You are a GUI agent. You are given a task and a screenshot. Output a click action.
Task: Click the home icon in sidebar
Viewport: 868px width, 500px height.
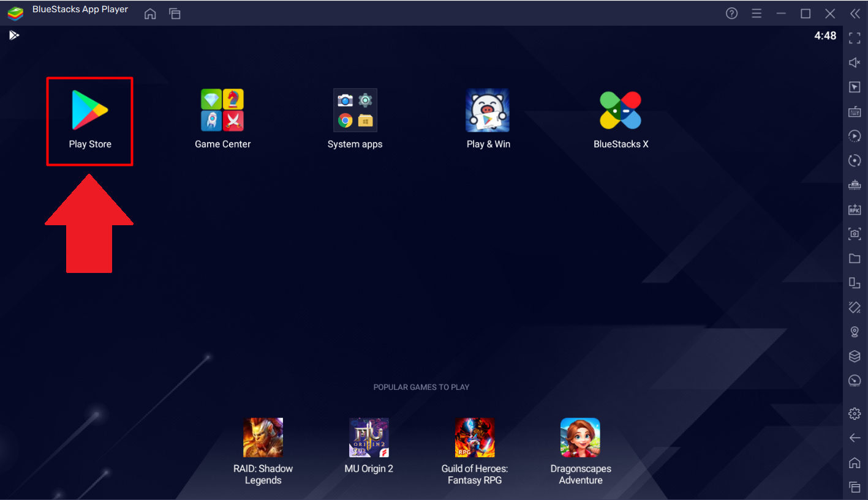855,463
